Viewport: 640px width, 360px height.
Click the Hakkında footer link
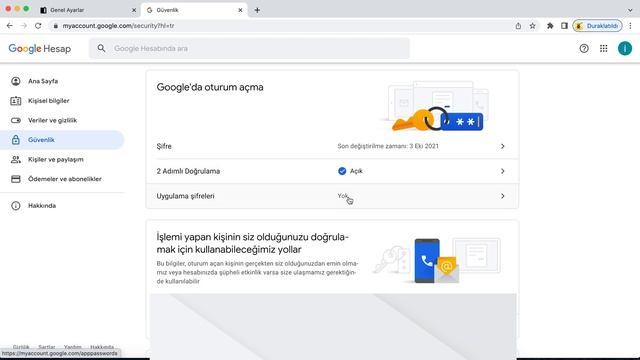(102, 347)
